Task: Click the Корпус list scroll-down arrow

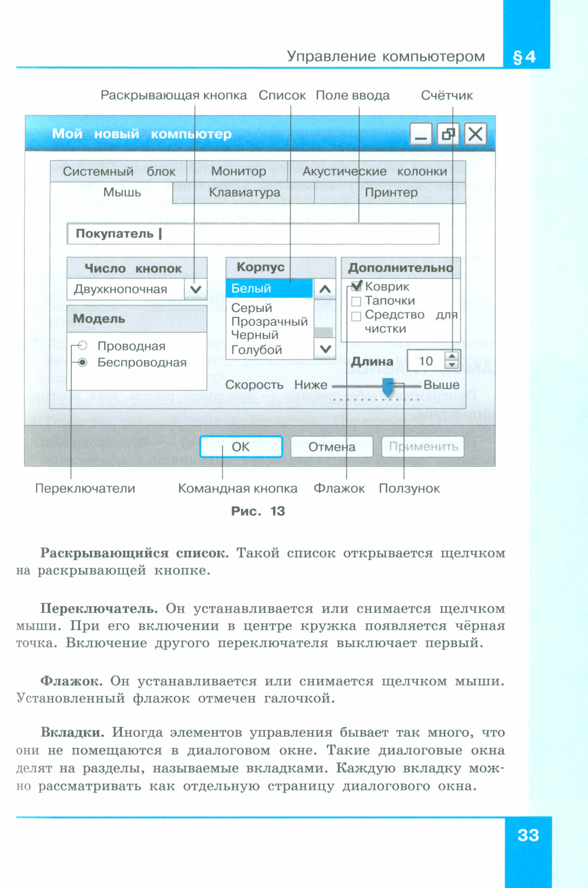Action: 325,349
